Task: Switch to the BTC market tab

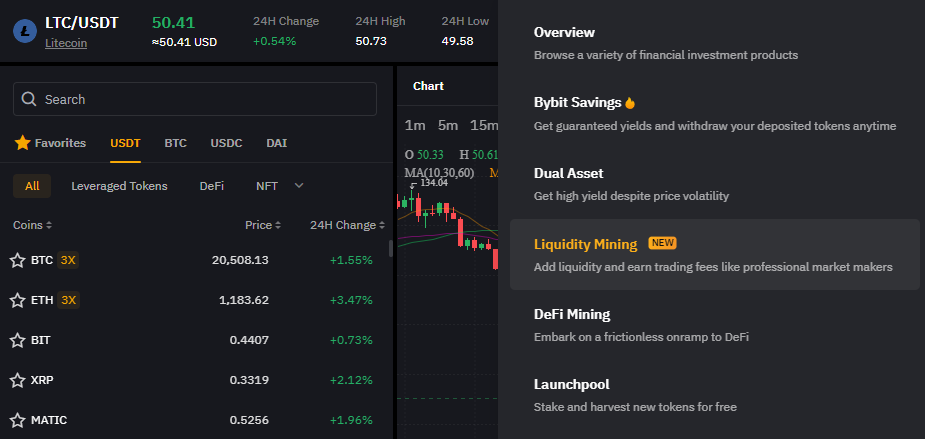Action: click(175, 143)
